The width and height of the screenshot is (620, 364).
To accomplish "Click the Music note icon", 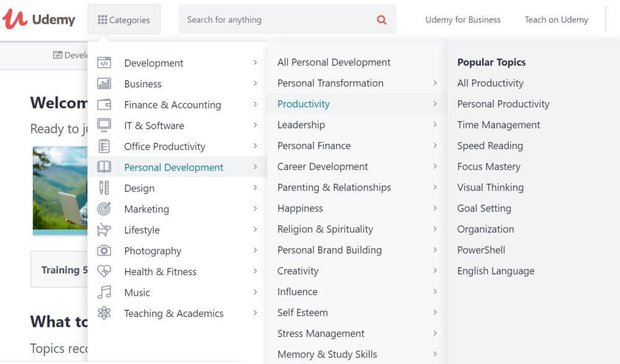I will click(x=104, y=292).
